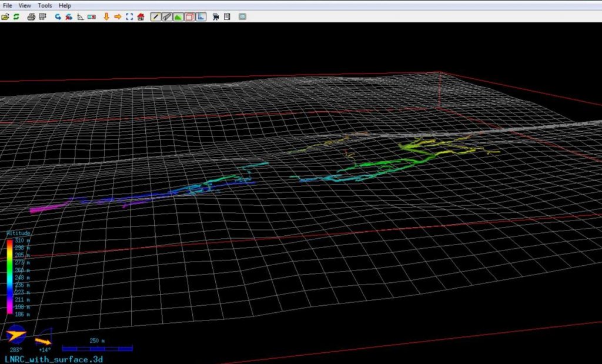Viewport: 602px width, 364px height.
Task: Restore default view with red house icon
Action: [x=141, y=16]
